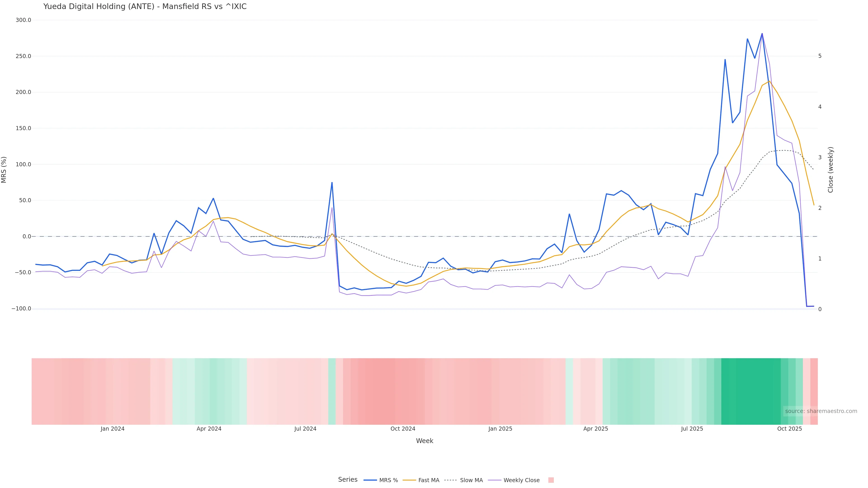Click the Jan 2024 x-axis tick label
The height and width of the screenshot is (488, 868).
pos(112,429)
